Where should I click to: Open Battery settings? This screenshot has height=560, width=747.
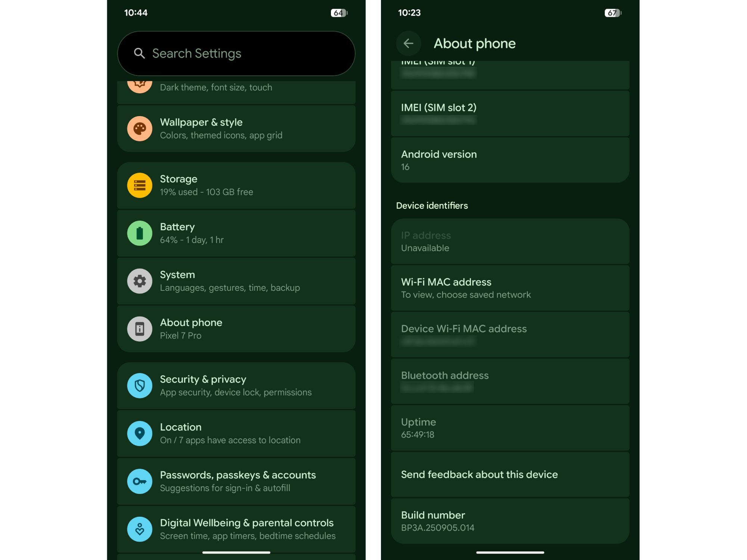pos(236,233)
